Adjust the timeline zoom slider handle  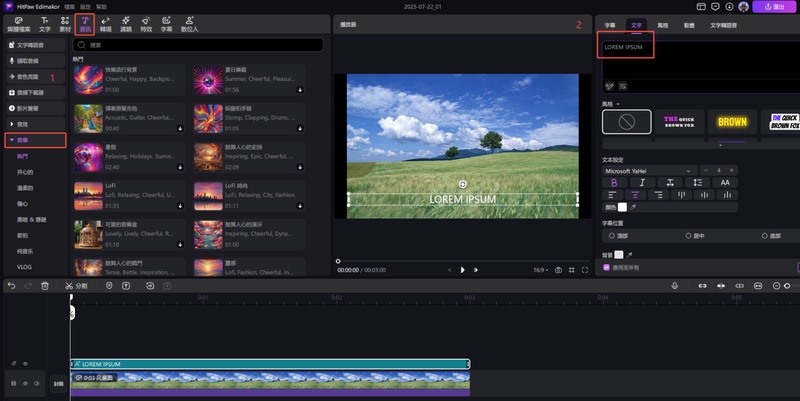pos(787,286)
